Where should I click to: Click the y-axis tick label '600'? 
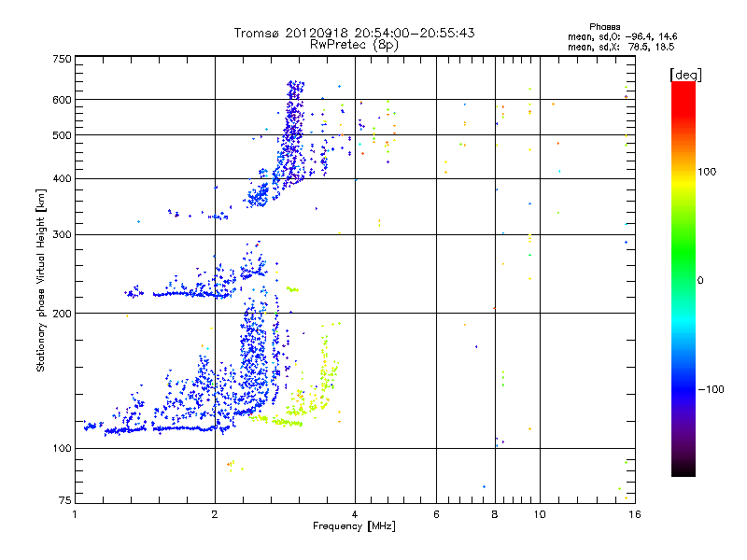pos(63,100)
